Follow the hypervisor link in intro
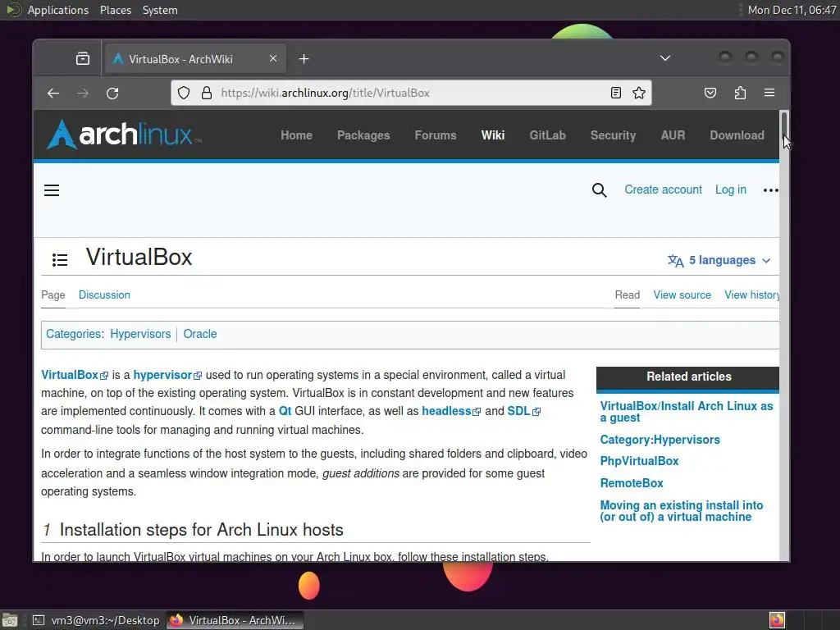 tap(167, 375)
